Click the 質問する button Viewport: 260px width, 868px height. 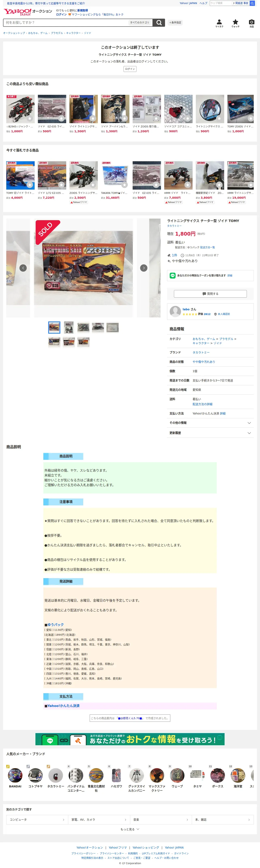[210, 294]
